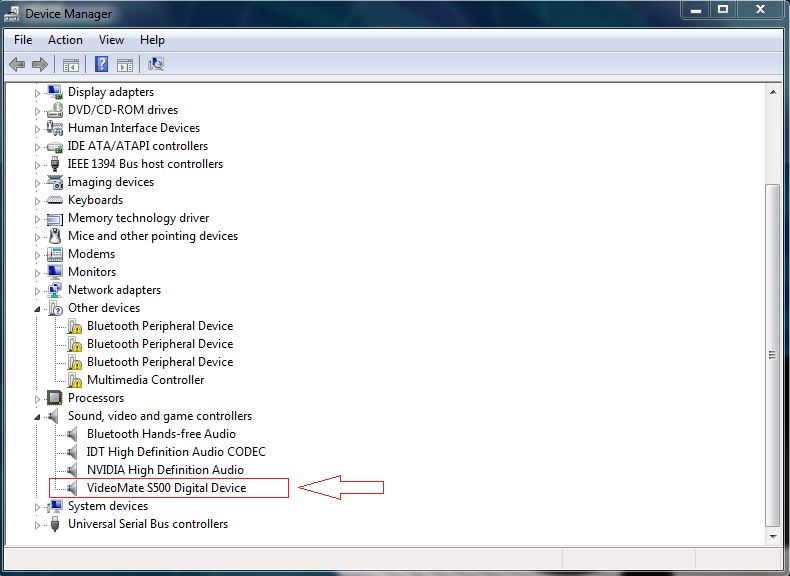Open Help via blue question-mark icon

click(x=101, y=64)
